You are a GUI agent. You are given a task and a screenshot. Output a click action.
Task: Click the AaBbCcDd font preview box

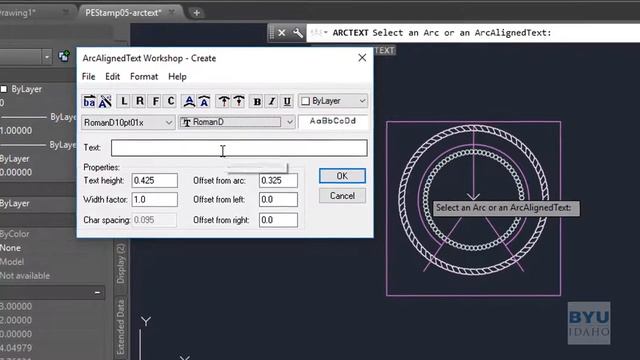333,121
